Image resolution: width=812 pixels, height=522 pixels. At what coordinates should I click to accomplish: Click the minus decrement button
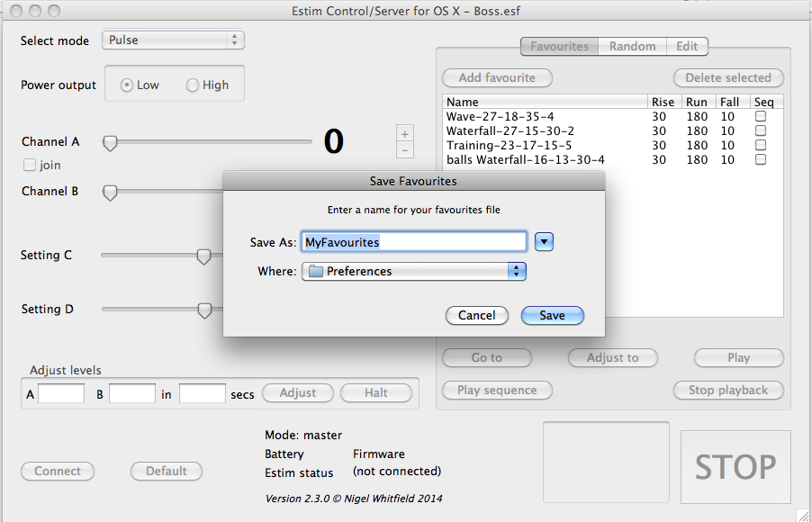(x=405, y=150)
